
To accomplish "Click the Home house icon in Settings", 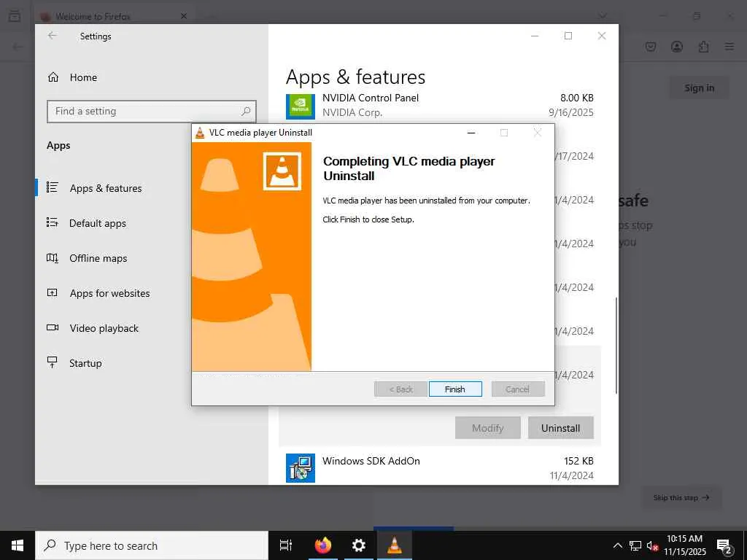I will click(53, 77).
